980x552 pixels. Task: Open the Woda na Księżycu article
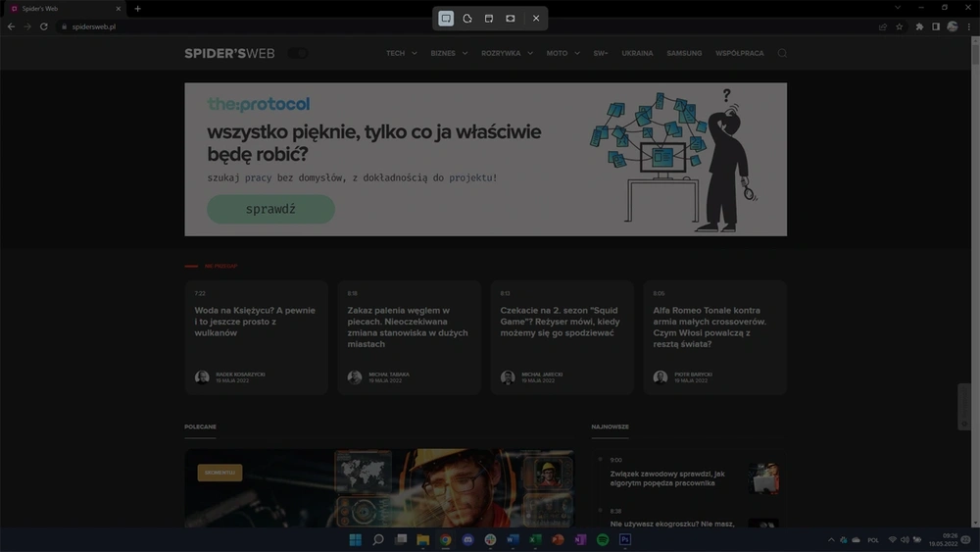click(255, 322)
